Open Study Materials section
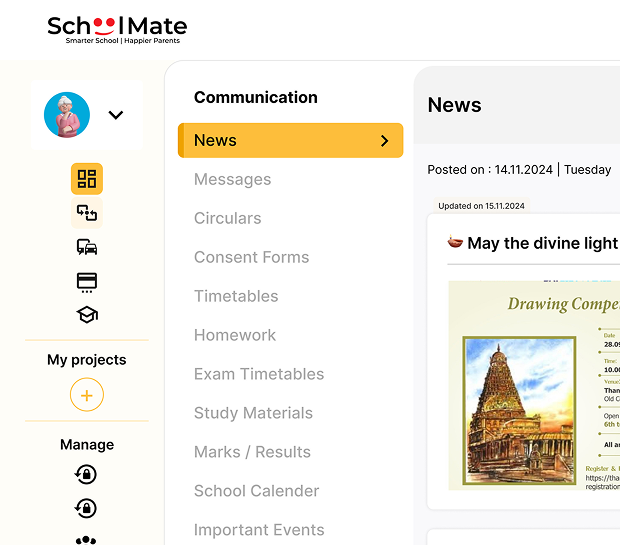 pyautogui.click(x=253, y=413)
